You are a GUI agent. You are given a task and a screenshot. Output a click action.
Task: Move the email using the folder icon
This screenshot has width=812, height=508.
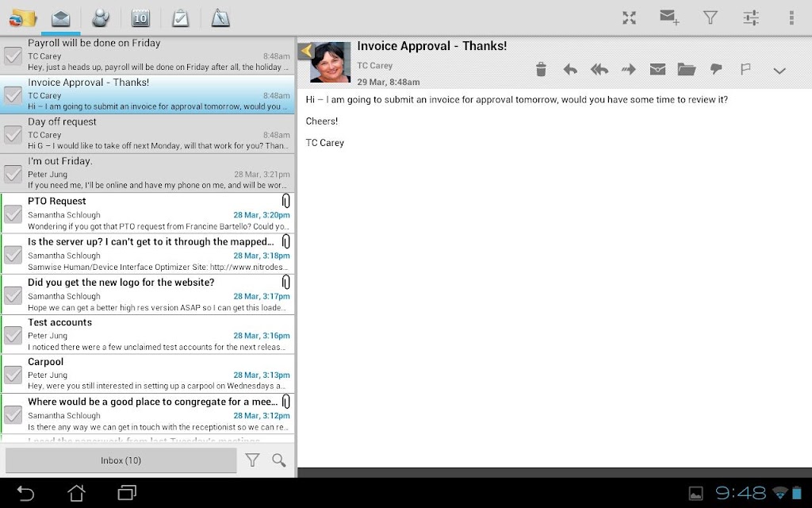pyautogui.click(x=686, y=69)
